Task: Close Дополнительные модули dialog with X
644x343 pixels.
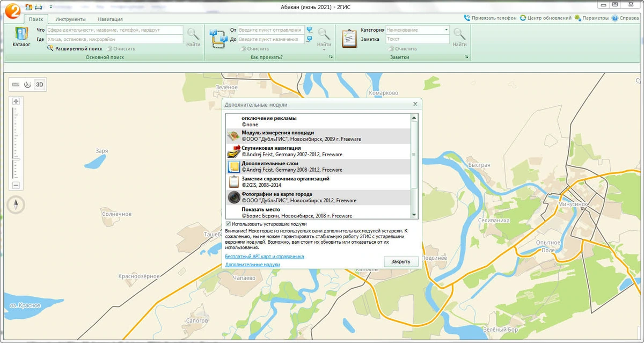Action: click(415, 105)
